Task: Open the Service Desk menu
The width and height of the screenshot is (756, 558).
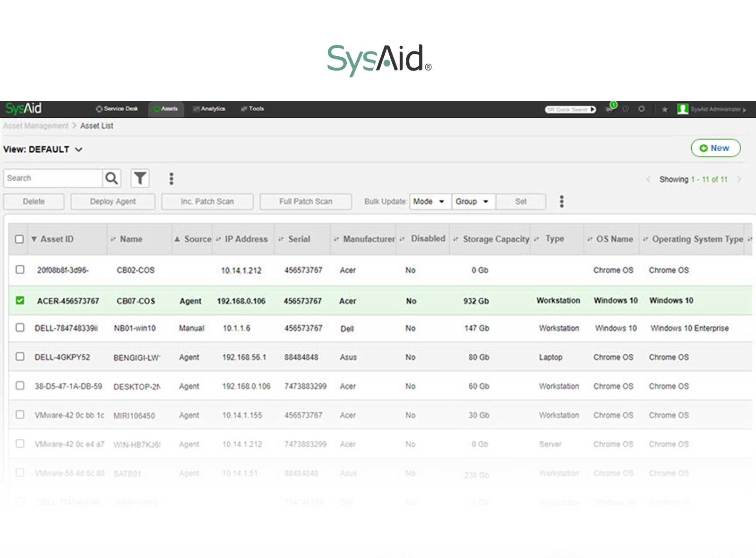Action: point(117,109)
